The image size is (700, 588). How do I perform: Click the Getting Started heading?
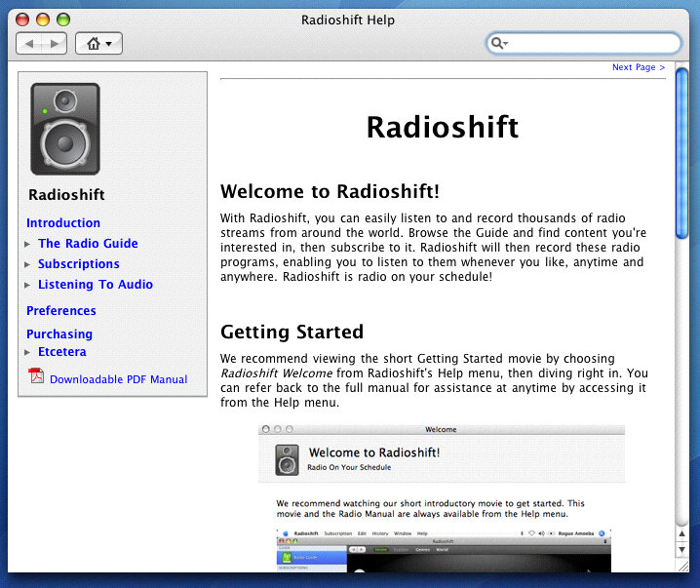(x=292, y=333)
